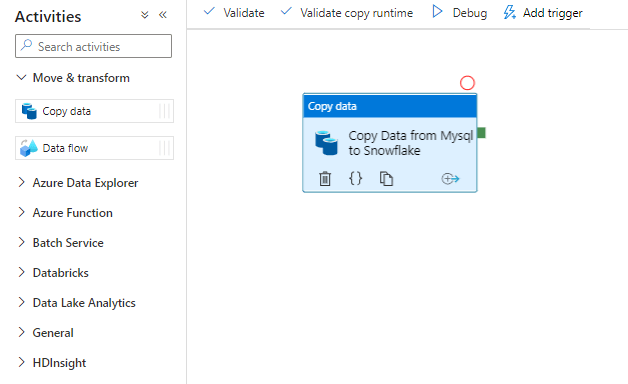Collapse Activities pane with double-chevron left icon
628x384 pixels.
coord(163,15)
